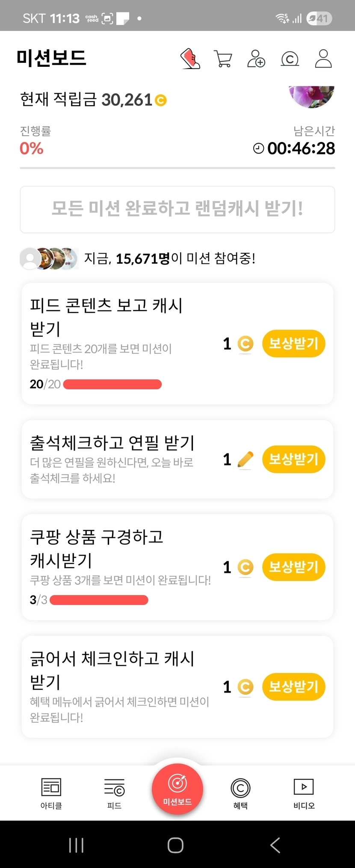Tap the red 미션보드 center button
The width and height of the screenshot is (355, 868).
coord(177,789)
